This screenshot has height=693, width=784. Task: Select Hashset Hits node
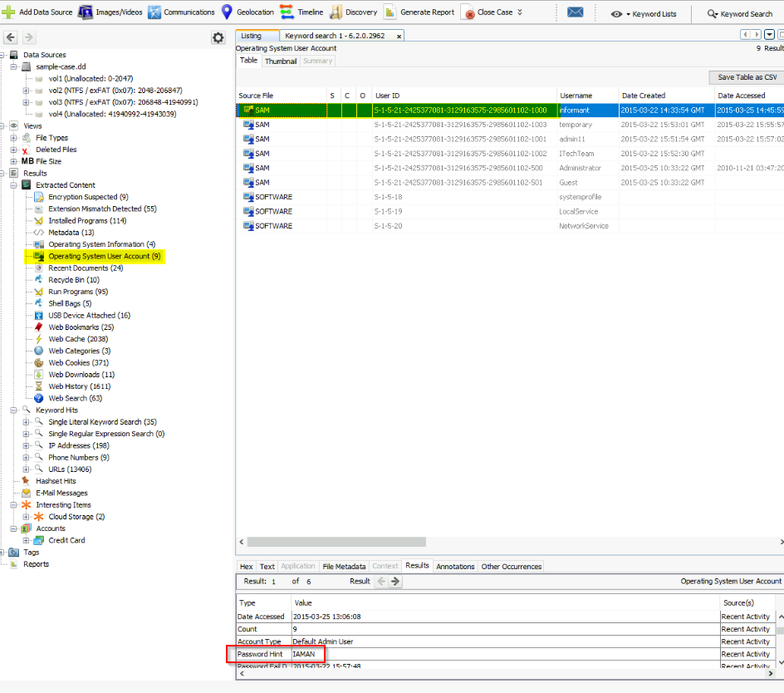click(56, 481)
